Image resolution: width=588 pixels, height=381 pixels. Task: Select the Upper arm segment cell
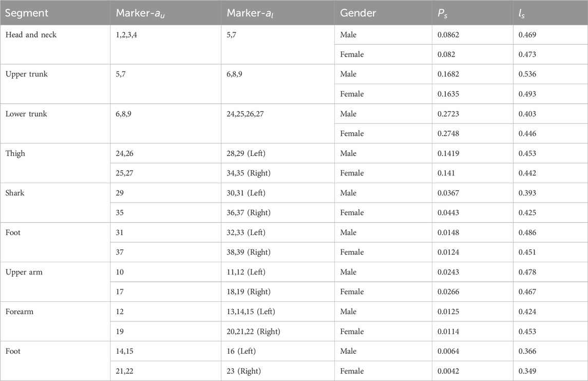tap(55, 282)
